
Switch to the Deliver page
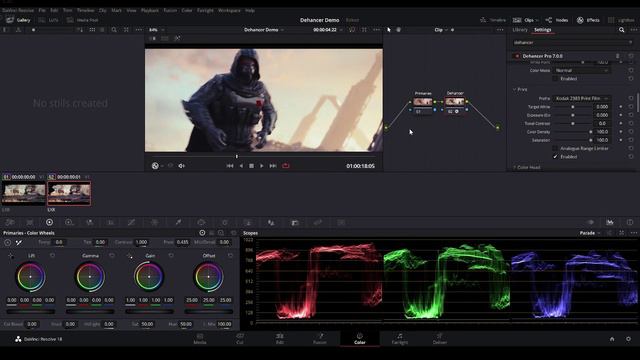tap(440, 339)
